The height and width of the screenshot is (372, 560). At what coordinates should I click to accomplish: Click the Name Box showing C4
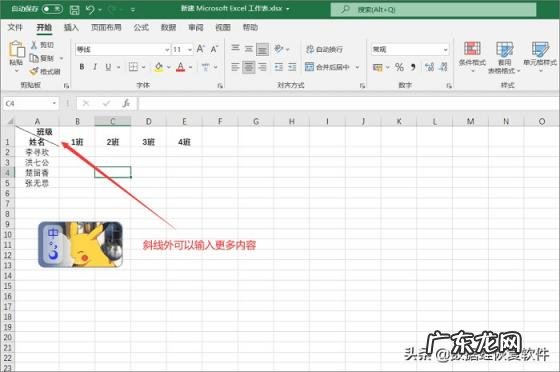31,104
